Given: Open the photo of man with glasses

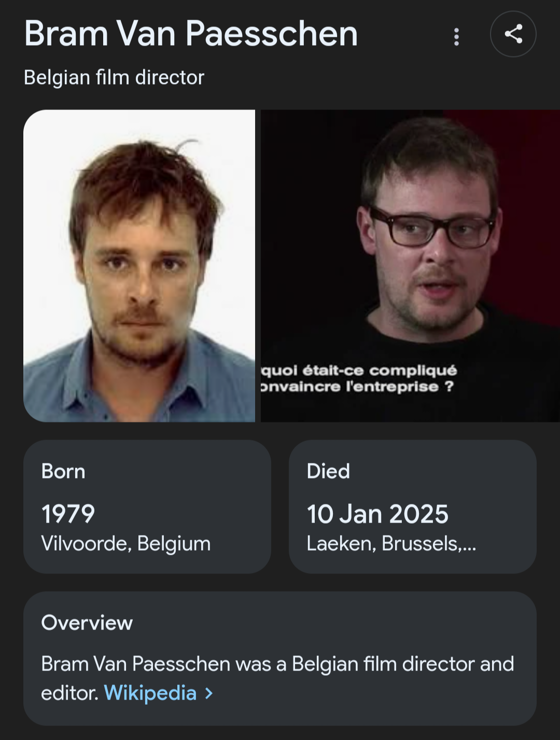Looking at the screenshot, I should pos(410,266).
